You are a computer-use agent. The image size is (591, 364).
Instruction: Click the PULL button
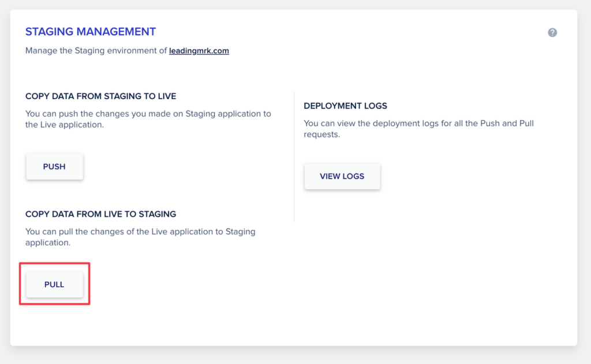coord(55,284)
